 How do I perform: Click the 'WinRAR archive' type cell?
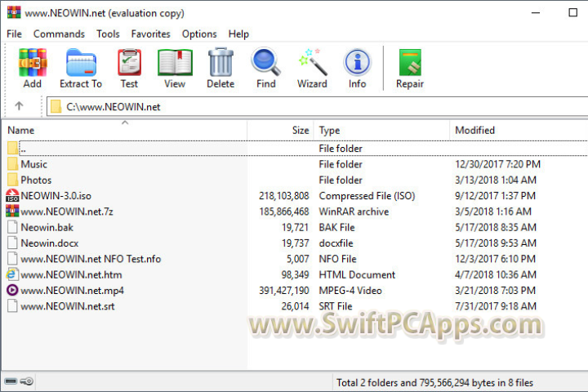[x=354, y=212]
